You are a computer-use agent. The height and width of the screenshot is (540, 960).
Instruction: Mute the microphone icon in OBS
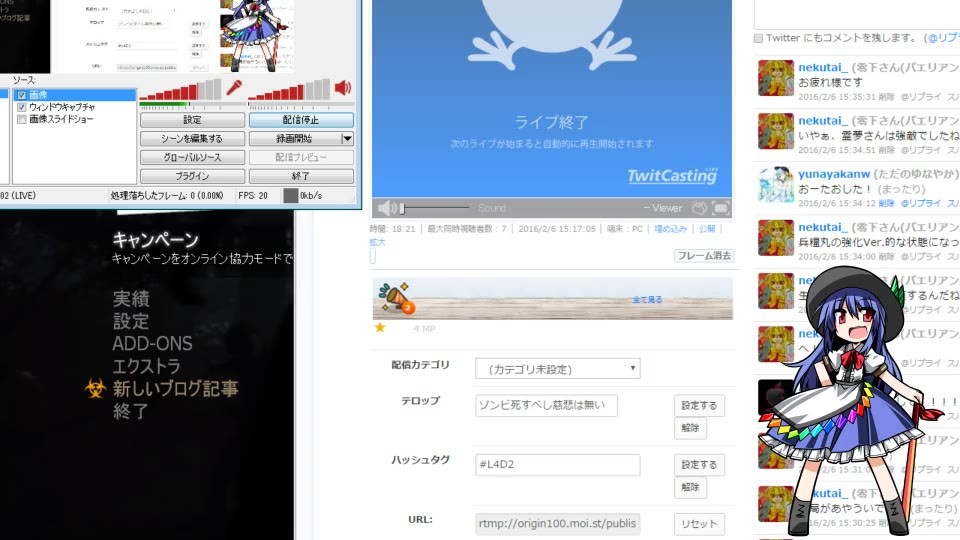[x=234, y=89]
